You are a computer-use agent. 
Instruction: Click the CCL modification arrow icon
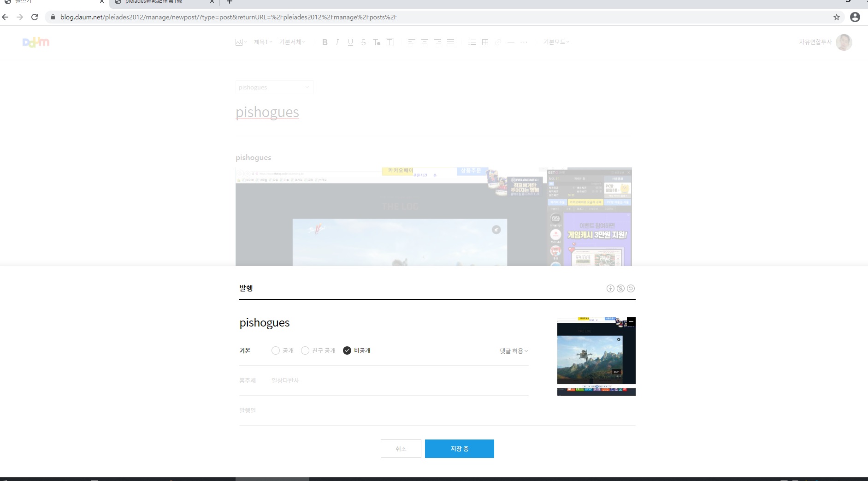631,288
